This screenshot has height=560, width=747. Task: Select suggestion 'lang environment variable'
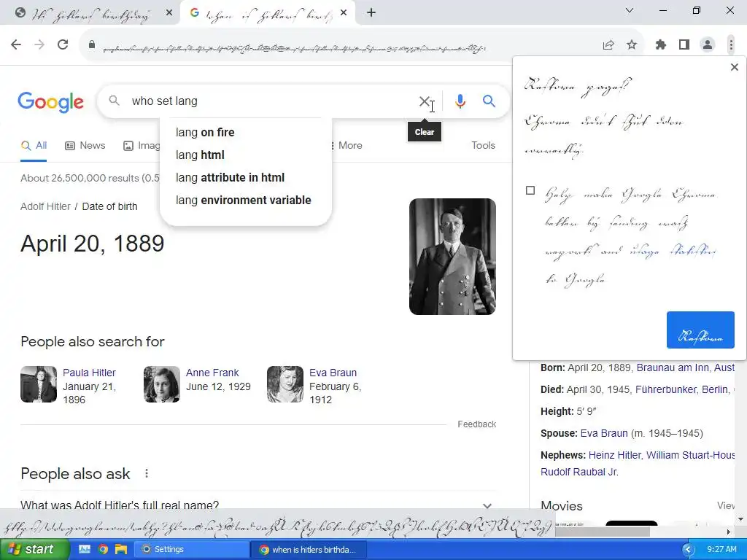pyautogui.click(x=245, y=200)
